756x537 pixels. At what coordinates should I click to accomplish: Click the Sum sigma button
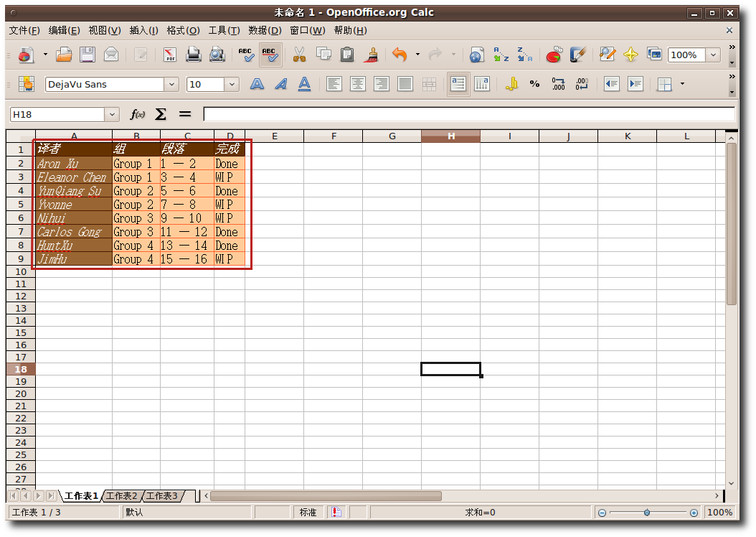(x=161, y=114)
